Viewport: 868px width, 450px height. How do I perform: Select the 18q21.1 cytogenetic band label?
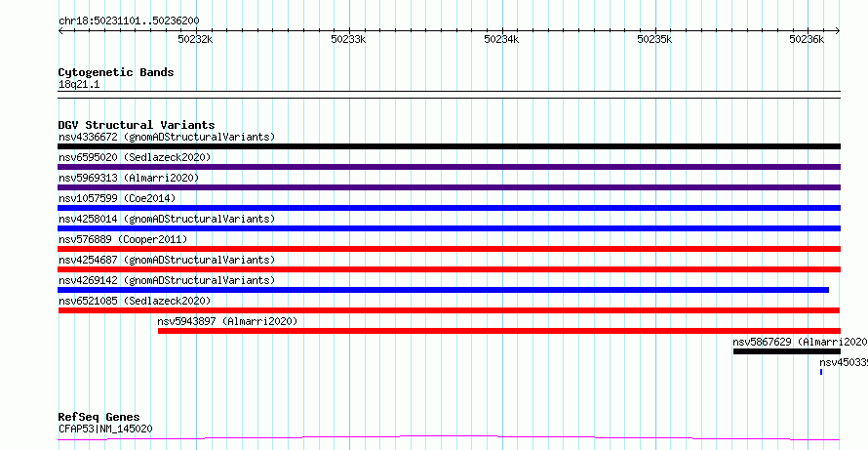79,85
